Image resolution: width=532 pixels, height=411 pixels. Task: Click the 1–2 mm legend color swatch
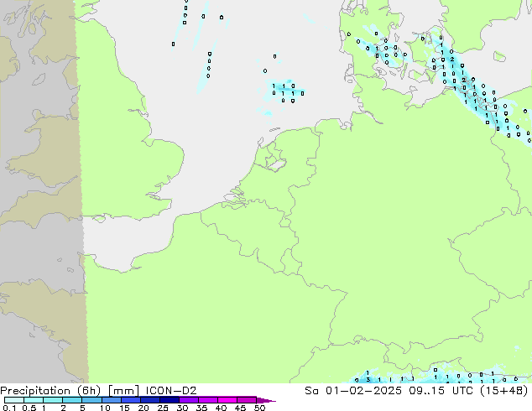53,400
